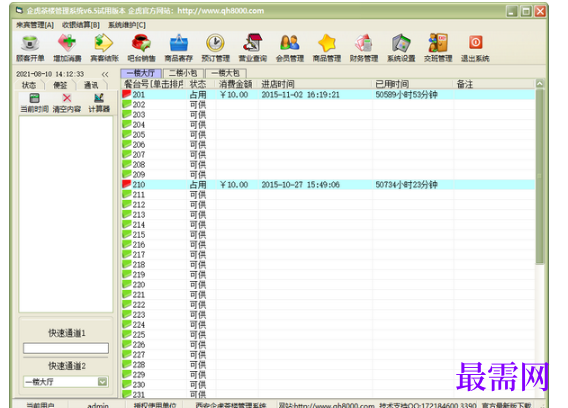Click the 预订管理 clock icon
Viewport: 568px width, 408px height.
[216, 48]
